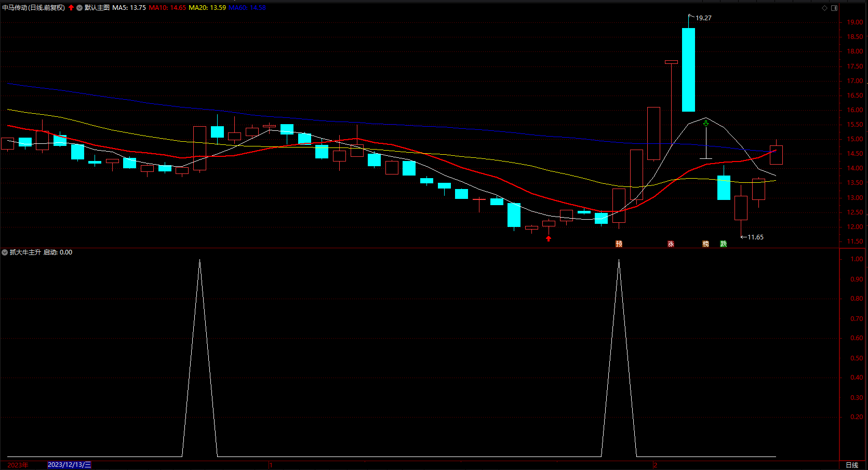Click the 0.20 label on the indicator axis
Viewport: 868px width, 470px height.
[857, 417]
